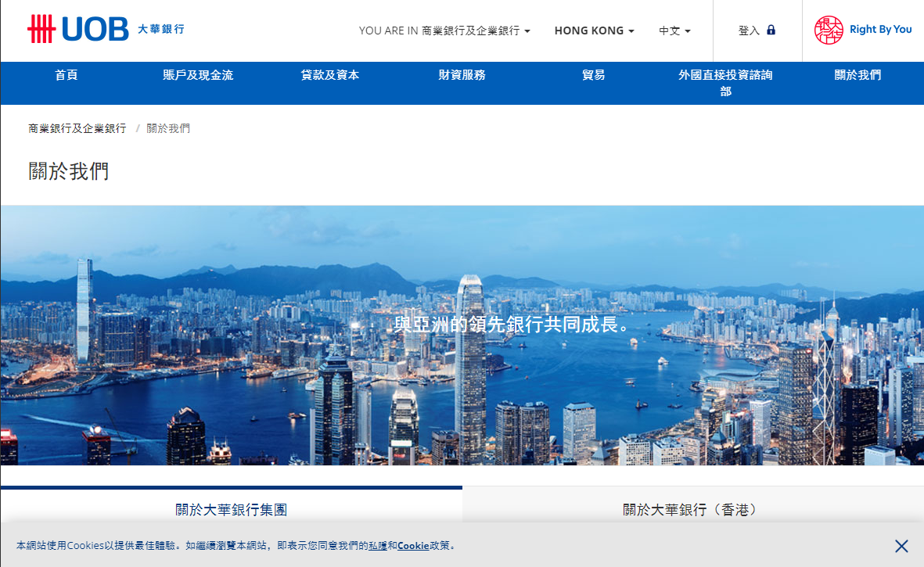Select 貸款及資本 in the navigation bar
The image size is (924, 567).
[x=330, y=75]
